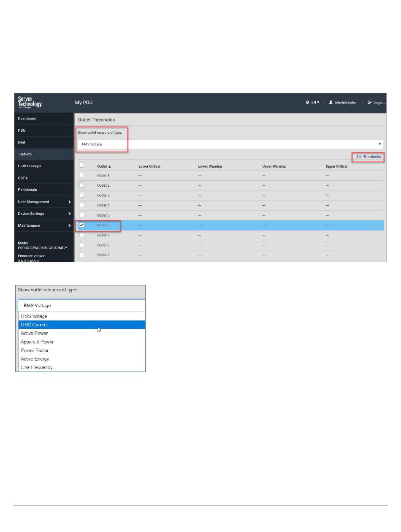Click the Administrator user icon

click(x=331, y=103)
